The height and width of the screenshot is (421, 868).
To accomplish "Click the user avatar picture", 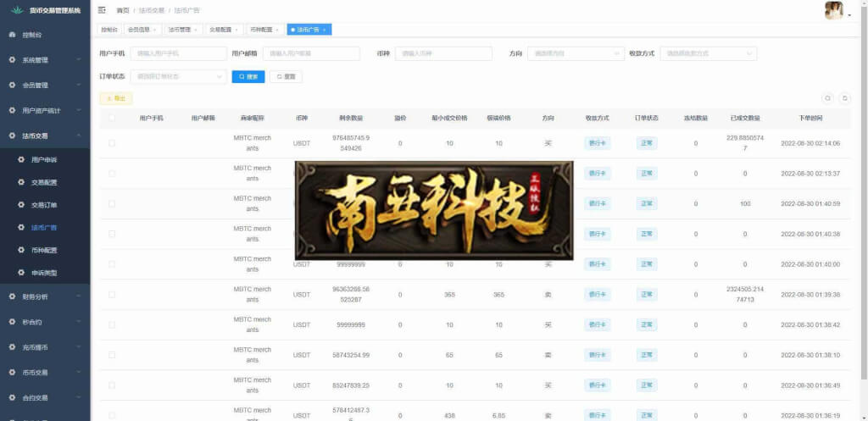I will click(x=834, y=10).
